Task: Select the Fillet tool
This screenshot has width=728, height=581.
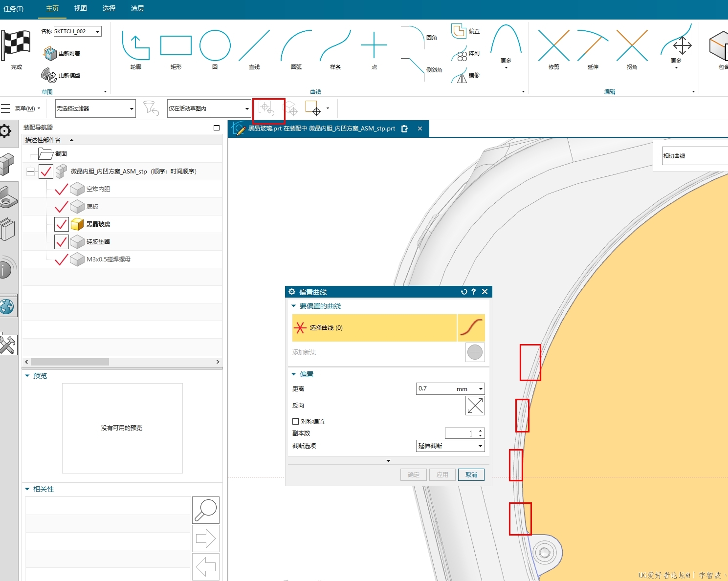Action: coord(414,37)
